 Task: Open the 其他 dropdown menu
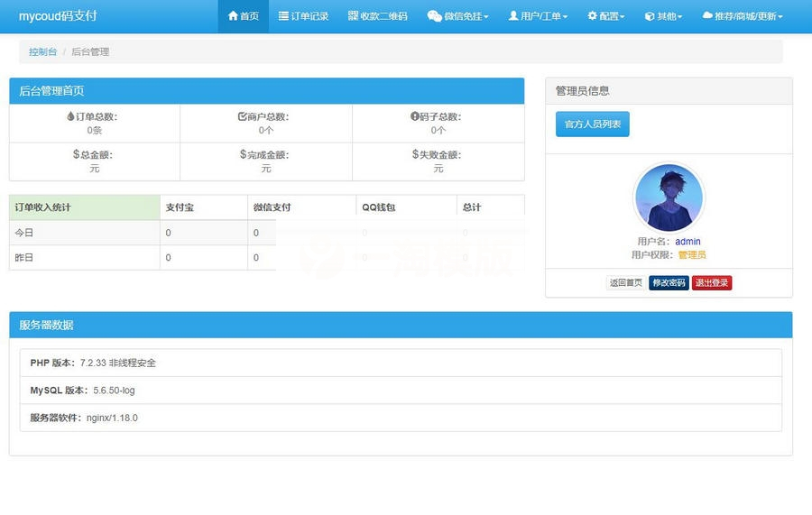tap(679, 17)
